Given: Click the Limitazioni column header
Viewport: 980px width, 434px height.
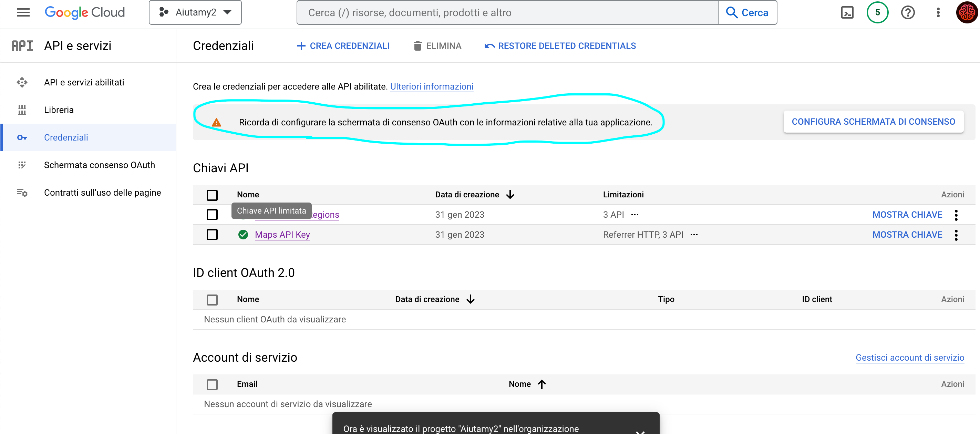Looking at the screenshot, I should pyautogui.click(x=623, y=195).
